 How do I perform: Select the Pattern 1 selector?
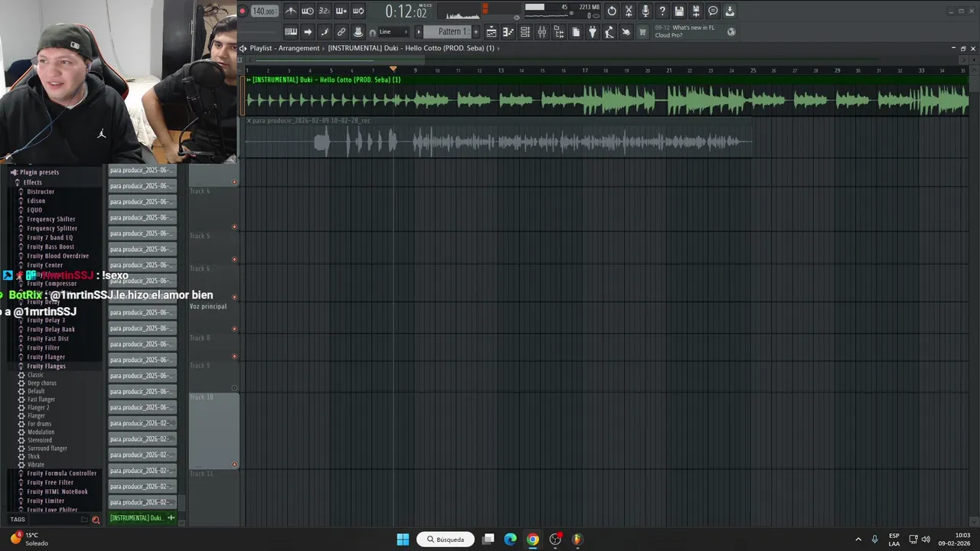click(449, 31)
